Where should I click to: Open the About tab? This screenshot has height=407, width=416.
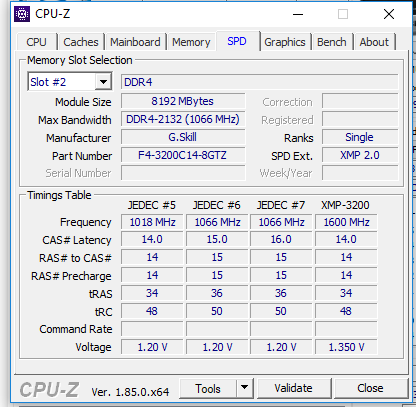click(374, 42)
